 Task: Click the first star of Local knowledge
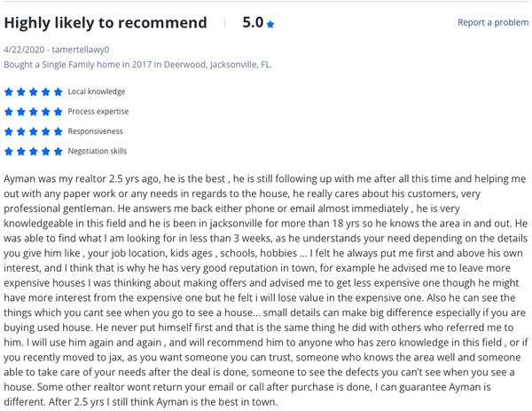[x=9, y=91]
